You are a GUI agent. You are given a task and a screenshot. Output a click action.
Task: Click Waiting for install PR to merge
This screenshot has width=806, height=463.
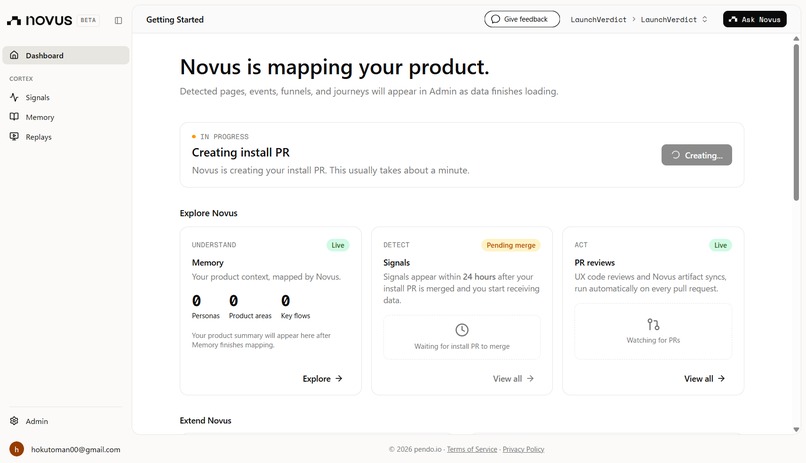(x=462, y=346)
